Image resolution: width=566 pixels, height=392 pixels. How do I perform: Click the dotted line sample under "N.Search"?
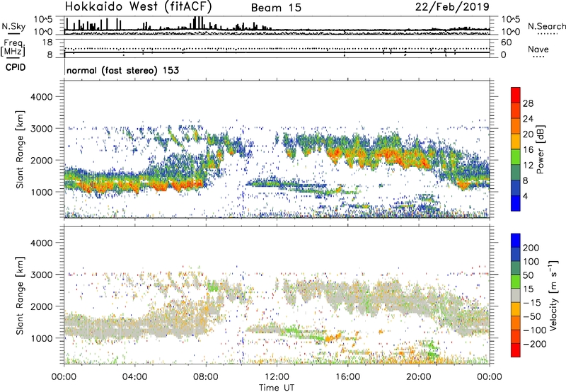pos(546,34)
